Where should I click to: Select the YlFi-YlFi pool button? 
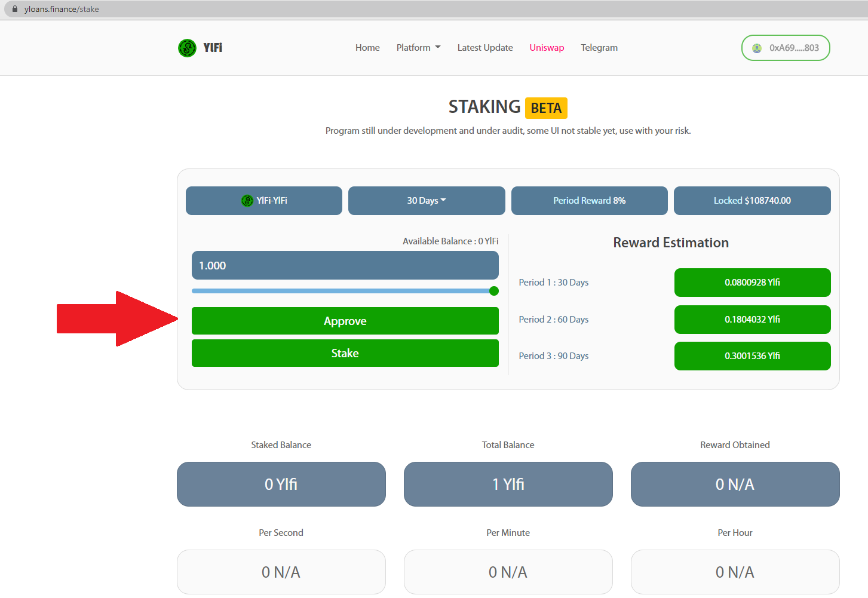264,201
